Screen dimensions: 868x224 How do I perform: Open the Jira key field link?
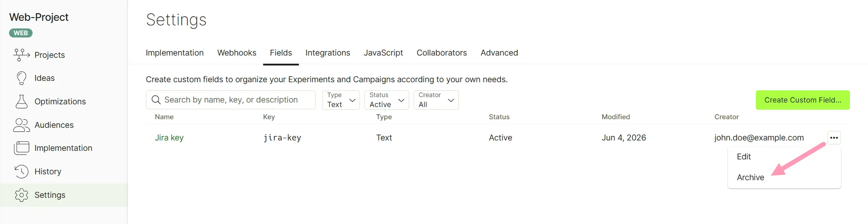click(x=169, y=138)
